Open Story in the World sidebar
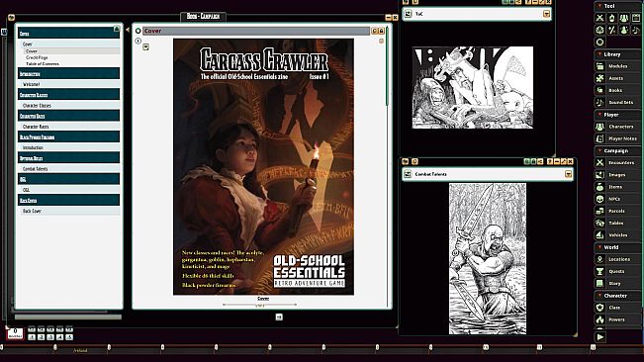This screenshot has width=644, height=362. [x=617, y=283]
